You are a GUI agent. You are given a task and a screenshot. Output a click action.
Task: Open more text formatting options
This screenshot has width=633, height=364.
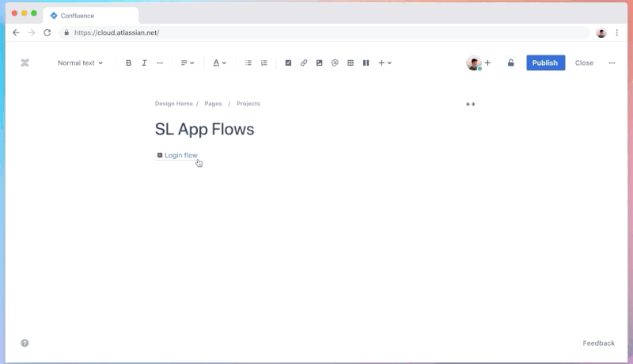click(x=160, y=63)
